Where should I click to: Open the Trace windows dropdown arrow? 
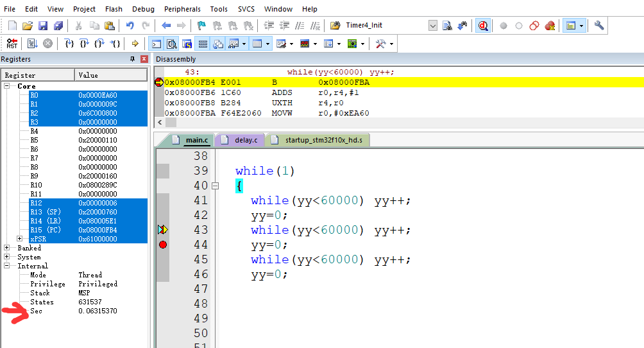[339, 44]
